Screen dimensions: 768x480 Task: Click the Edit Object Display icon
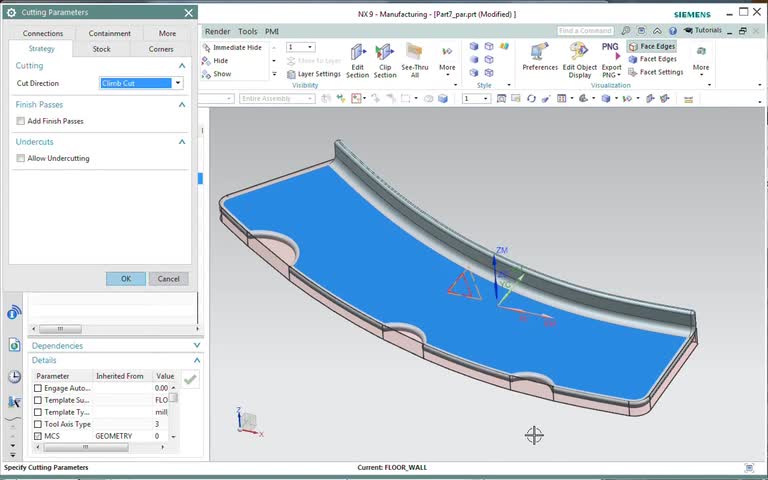click(x=579, y=52)
